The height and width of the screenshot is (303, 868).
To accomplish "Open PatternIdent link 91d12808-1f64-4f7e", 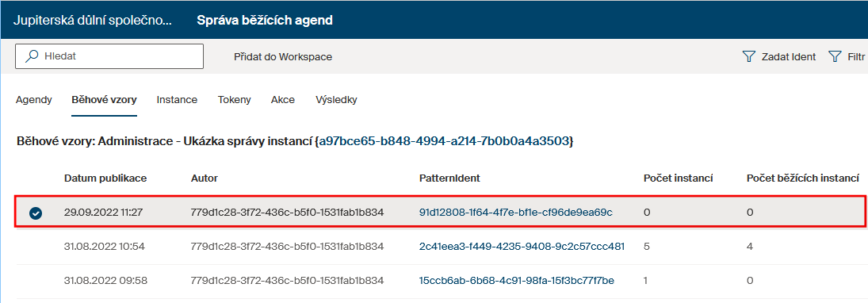I will click(516, 212).
